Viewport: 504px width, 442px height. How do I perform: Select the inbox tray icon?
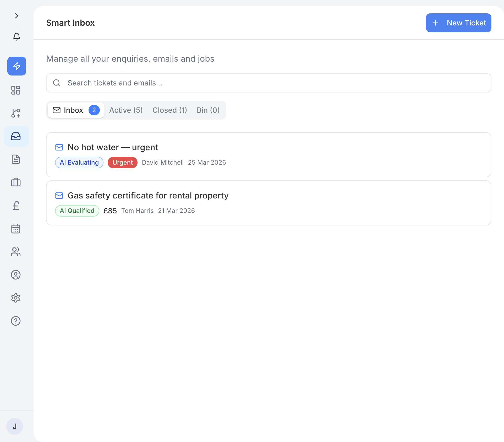(16, 136)
